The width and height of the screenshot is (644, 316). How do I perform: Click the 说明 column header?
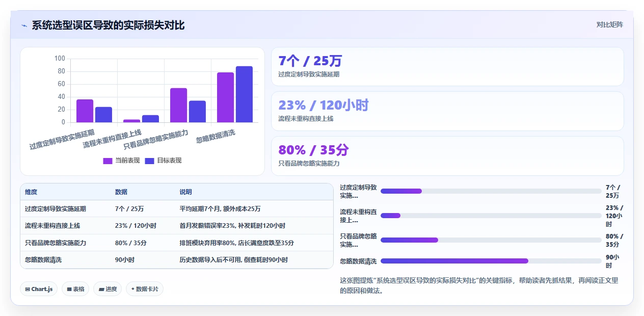point(185,192)
